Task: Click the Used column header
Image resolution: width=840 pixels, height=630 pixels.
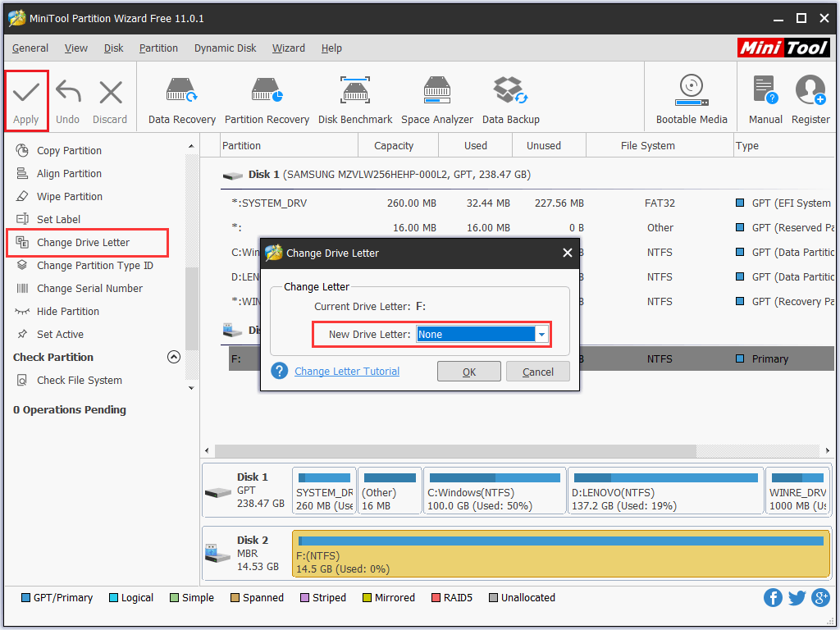Action: tap(475, 146)
